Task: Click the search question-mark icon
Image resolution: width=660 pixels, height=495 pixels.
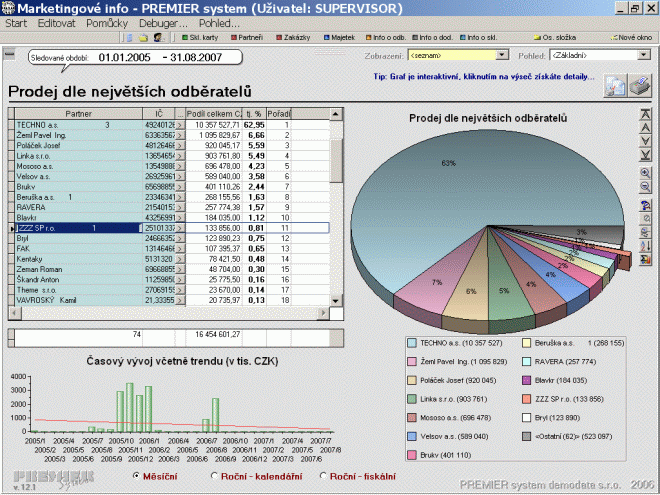Action: (x=645, y=205)
